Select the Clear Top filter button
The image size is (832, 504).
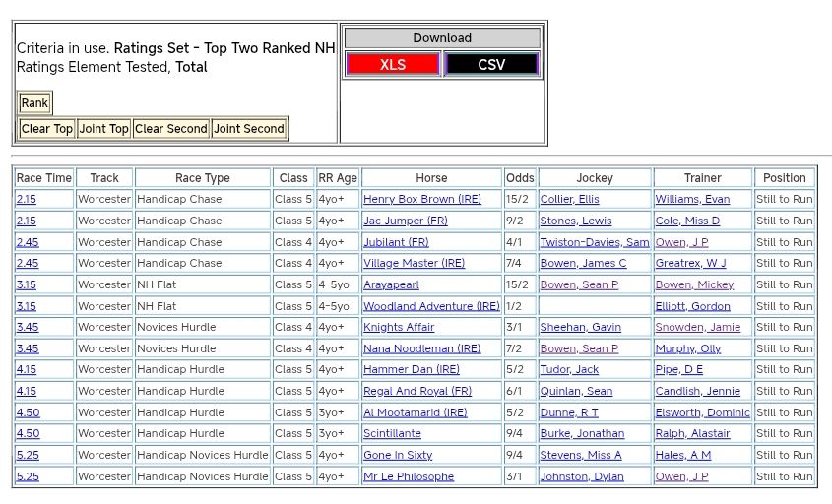coord(46,129)
